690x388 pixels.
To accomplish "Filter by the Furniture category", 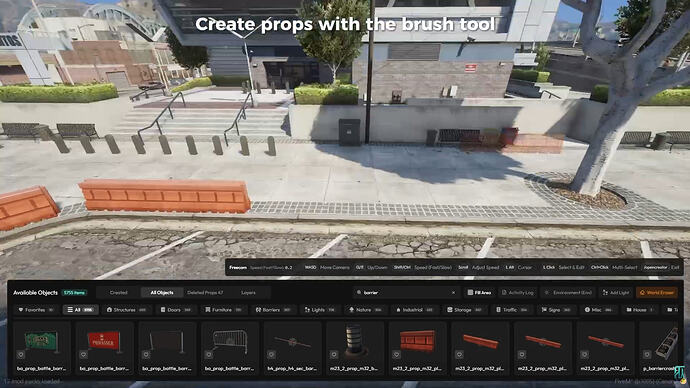I will [x=223, y=310].
